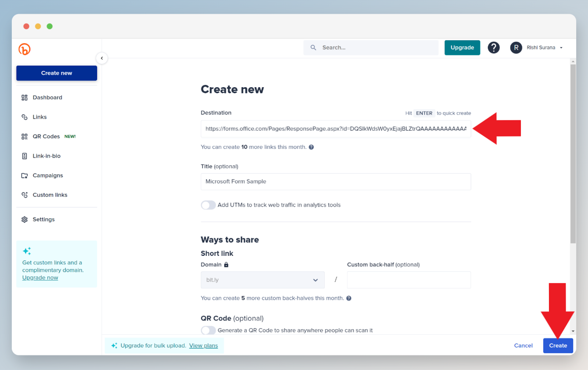Click the search magnifier icon
588x370 pixels.
point(313,47)
